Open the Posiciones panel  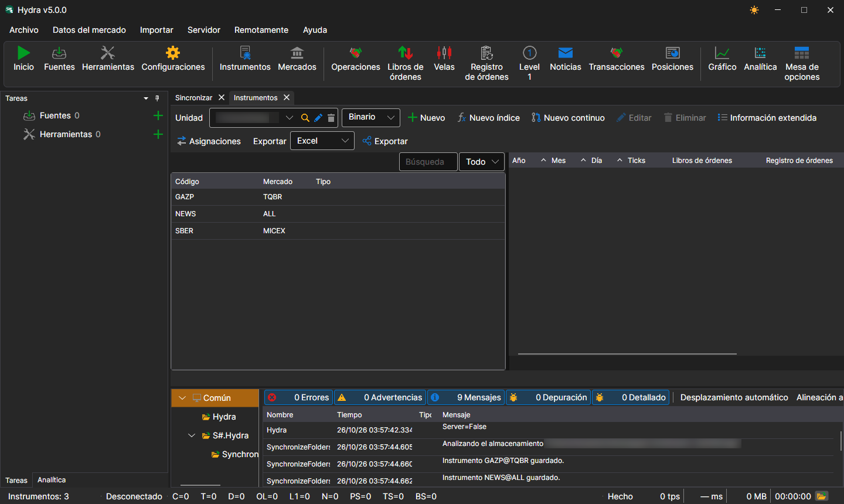[673, 59]
